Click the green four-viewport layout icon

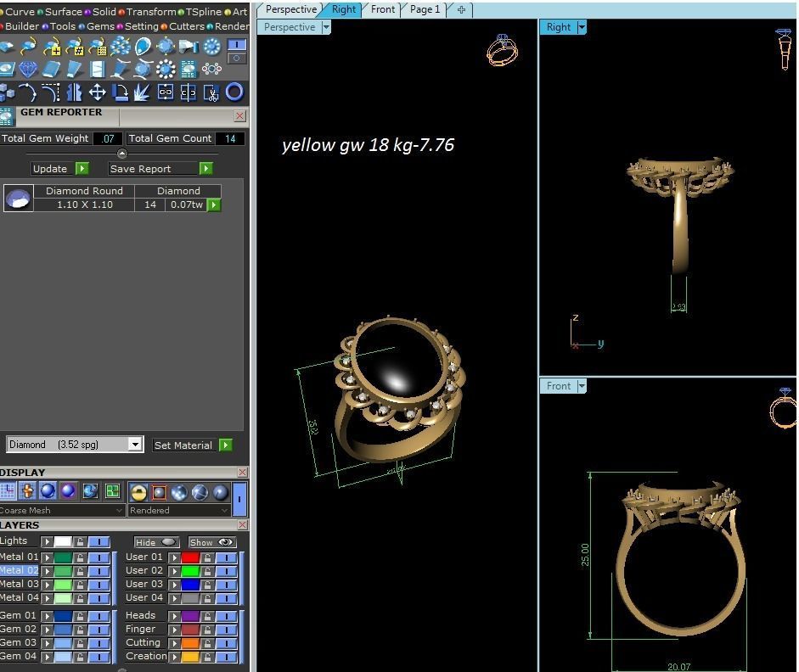point(112,491)
